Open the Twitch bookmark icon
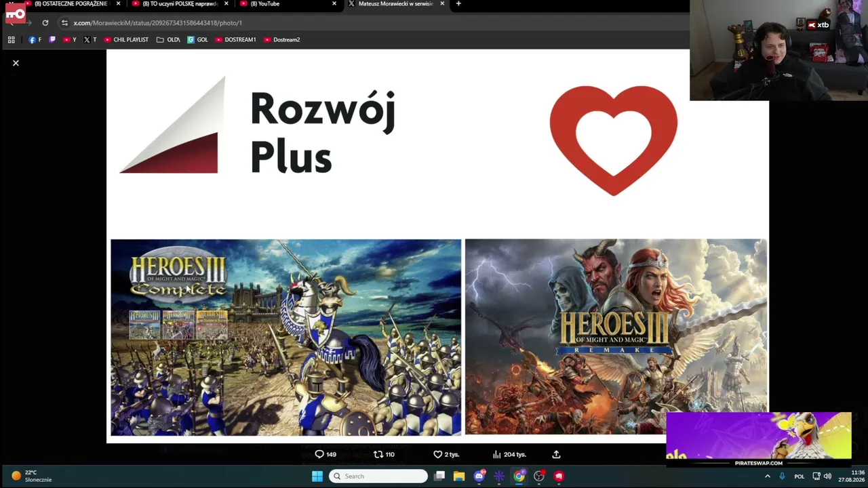 coord(52,40)
